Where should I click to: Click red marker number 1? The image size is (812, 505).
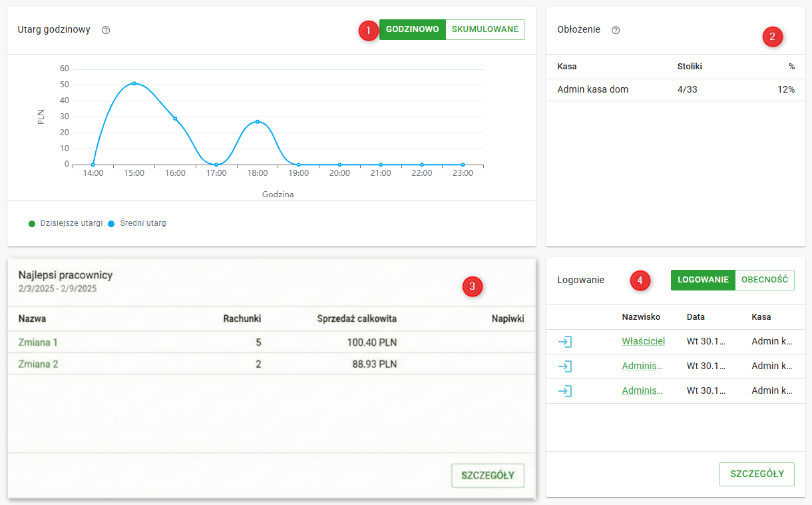click(368, 30)
